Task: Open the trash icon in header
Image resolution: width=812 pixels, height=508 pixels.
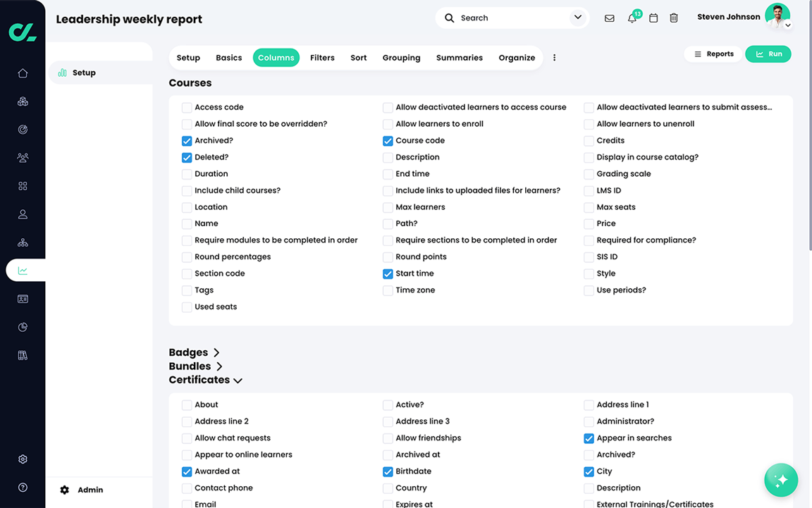Action: click(674, 18)
